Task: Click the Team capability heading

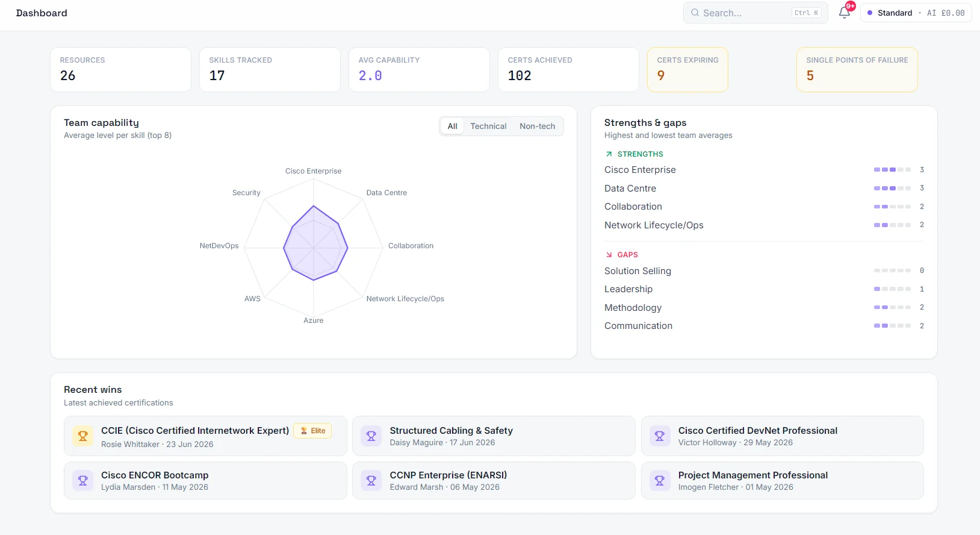Action: [101, 123]
